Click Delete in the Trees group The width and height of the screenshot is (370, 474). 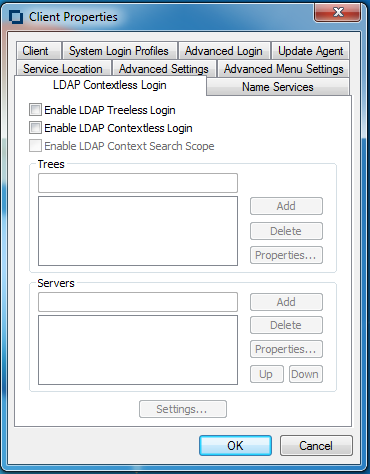286,231
